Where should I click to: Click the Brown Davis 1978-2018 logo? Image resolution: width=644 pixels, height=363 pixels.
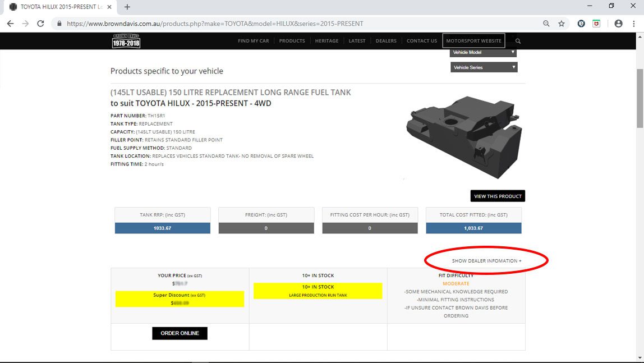coord(126,41)
